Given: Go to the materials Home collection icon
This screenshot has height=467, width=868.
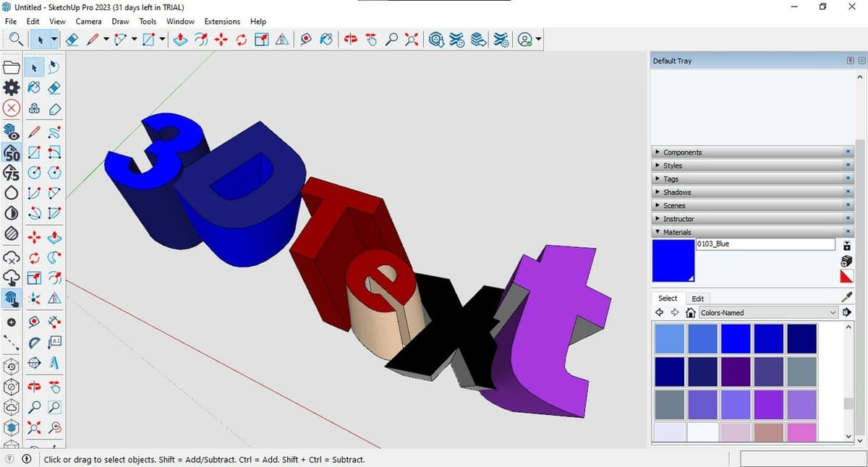Looking at the screenshot, I should click(691, 313).
